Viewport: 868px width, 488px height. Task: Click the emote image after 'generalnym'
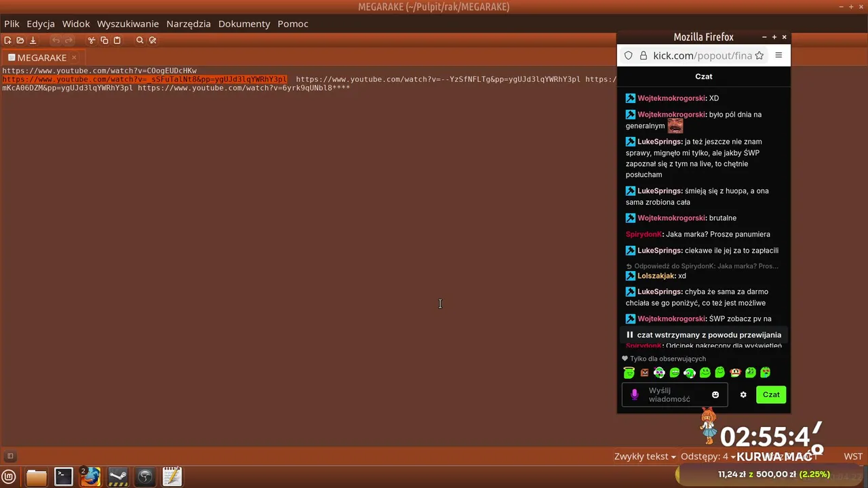tap(675, 126)
